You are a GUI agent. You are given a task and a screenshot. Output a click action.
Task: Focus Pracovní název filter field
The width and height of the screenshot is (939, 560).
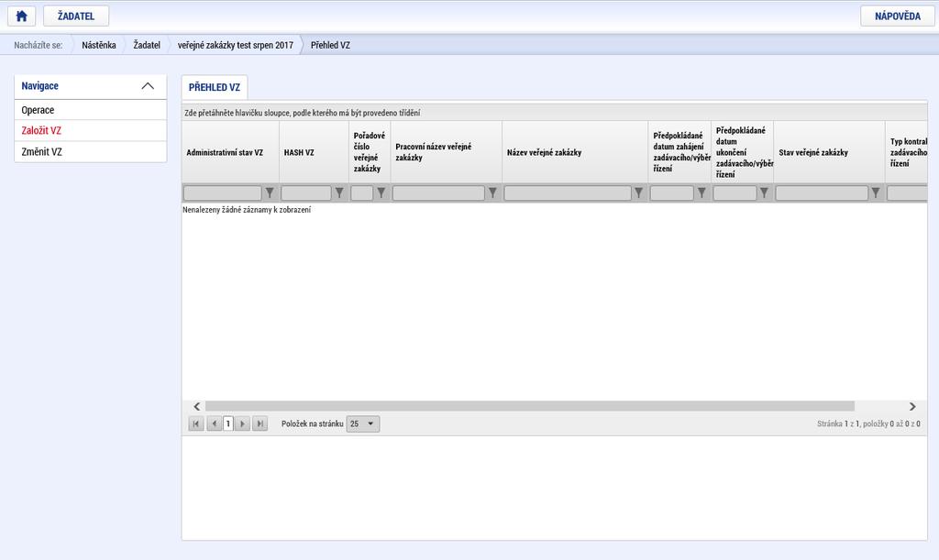pyautogui.click(x=438, y=192)
